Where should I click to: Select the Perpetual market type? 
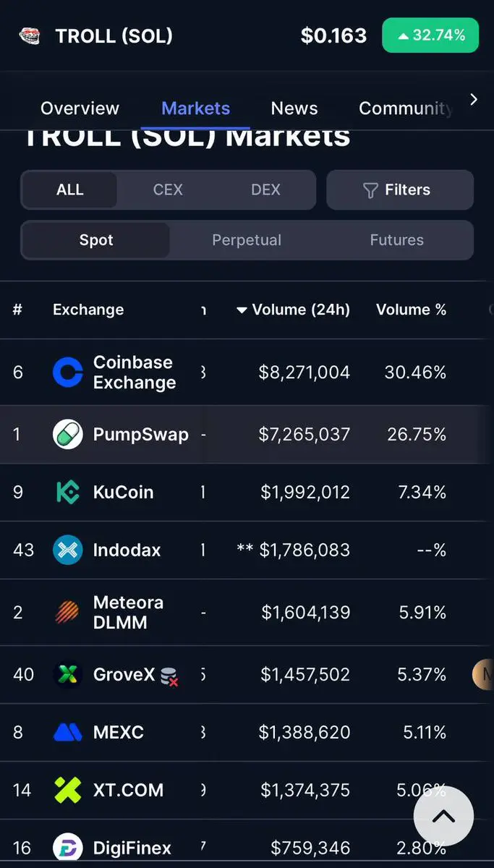[x=247, y=240]
